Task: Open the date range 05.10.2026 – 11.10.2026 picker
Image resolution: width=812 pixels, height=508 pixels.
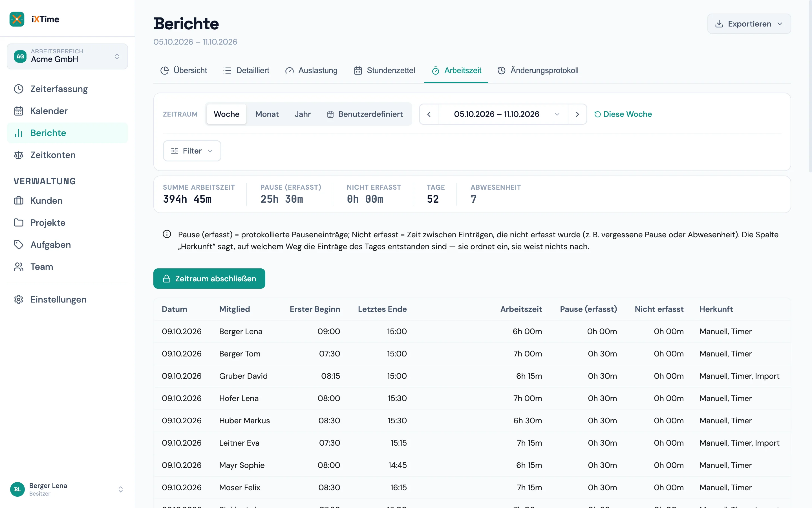Action: click(x=503, y=114)
